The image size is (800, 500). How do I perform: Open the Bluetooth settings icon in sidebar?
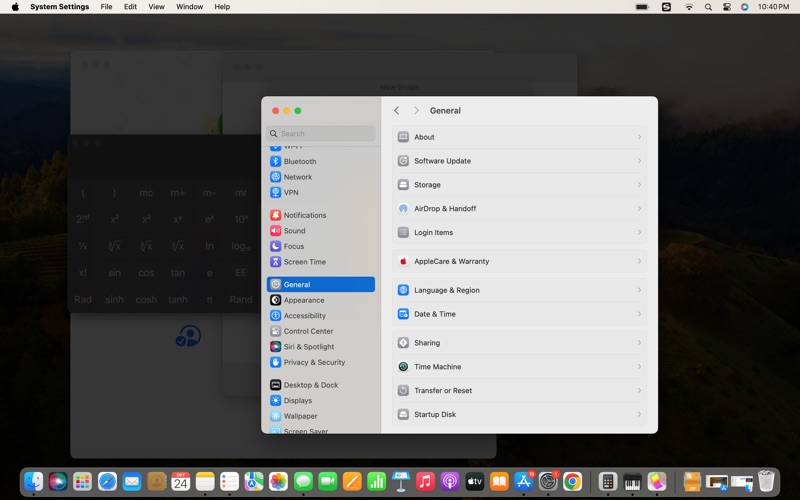click(x=276, y=161)
